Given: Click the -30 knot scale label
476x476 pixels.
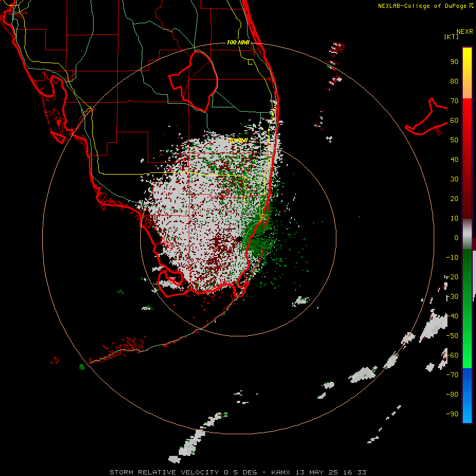Looking at the screenshot, I should tap(452, 297).
